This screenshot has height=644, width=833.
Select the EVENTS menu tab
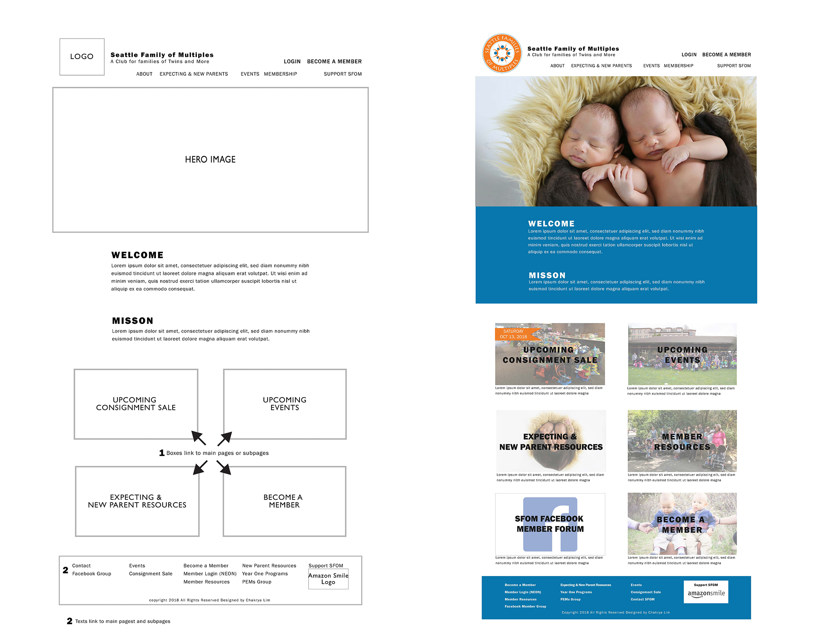[649, 66]
